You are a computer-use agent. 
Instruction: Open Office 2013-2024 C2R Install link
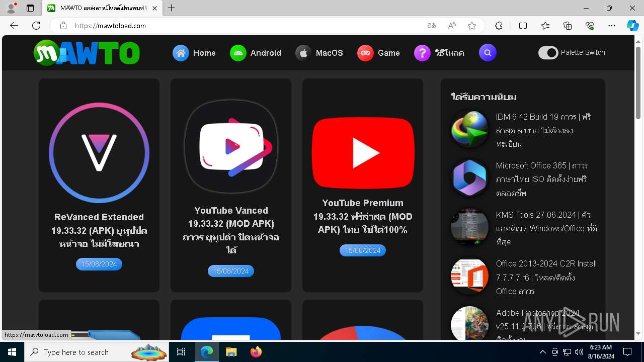pyautogui.click(x=546, y=277)
